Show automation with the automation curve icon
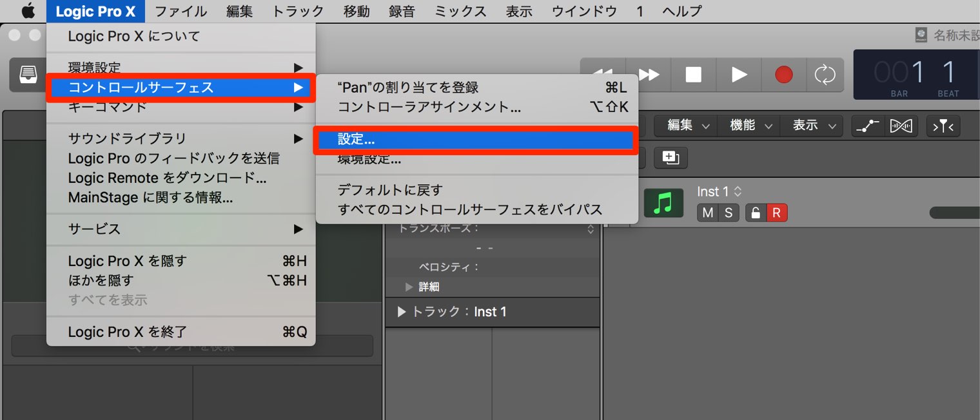 (x=867, y=126)
